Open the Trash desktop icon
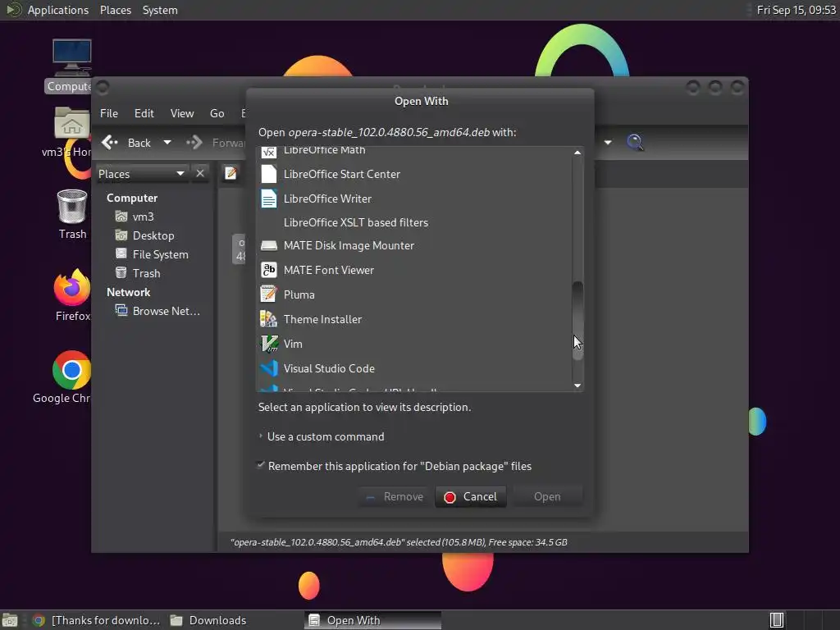 tap(72, 207)
